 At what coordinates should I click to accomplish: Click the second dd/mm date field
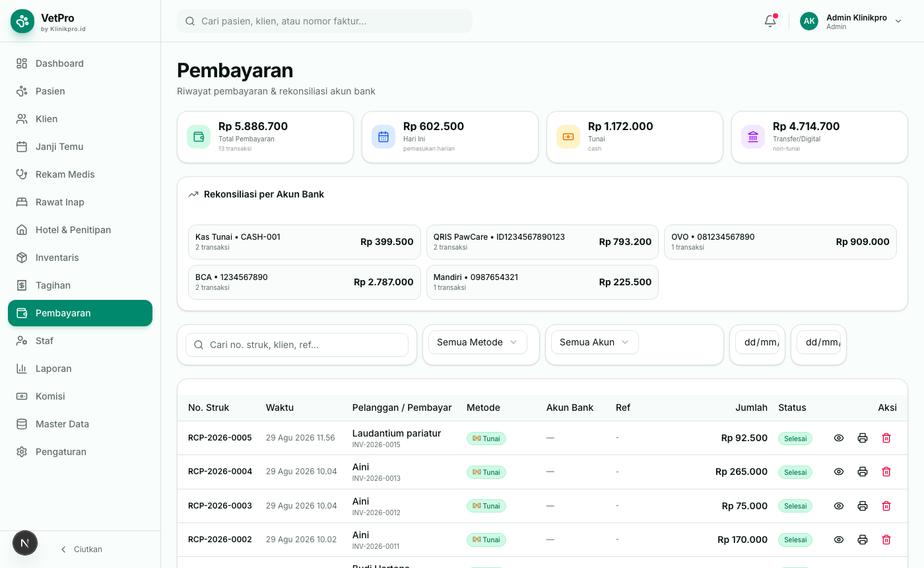tap(818, 342)
